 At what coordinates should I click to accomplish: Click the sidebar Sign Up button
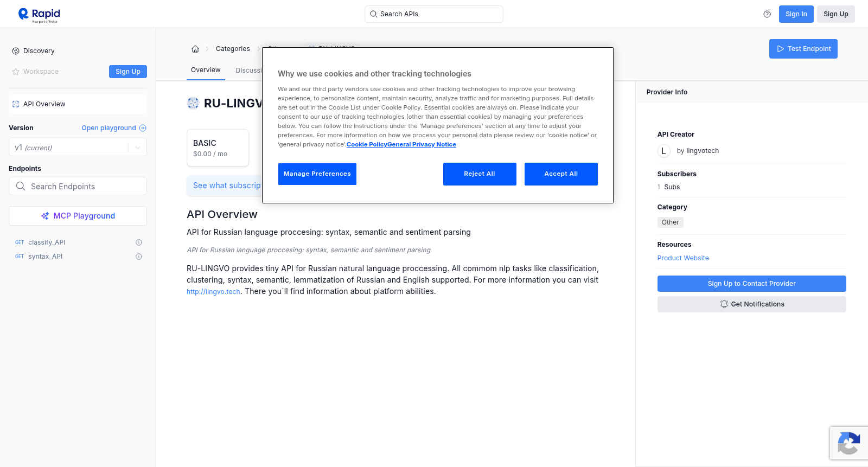[128, 72]
